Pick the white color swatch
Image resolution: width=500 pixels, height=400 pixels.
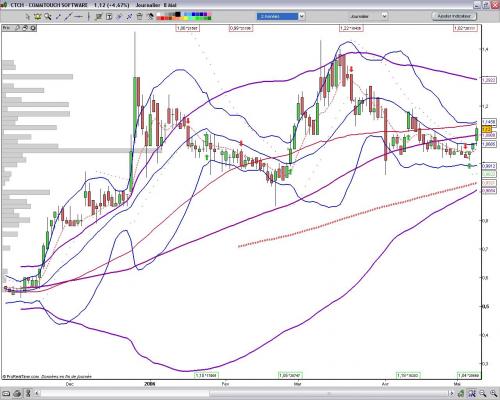click(158, 14)
